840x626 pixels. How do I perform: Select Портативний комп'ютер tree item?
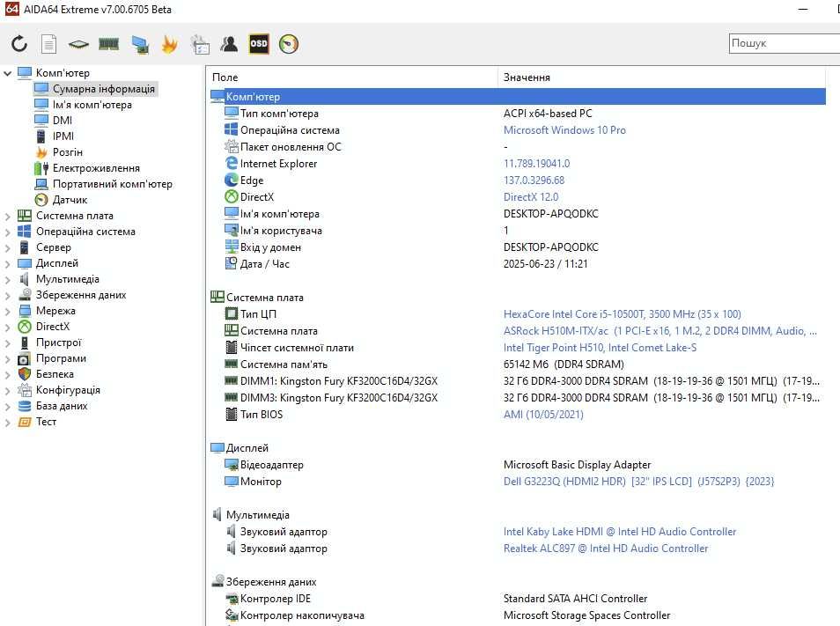tap(113, 184)
